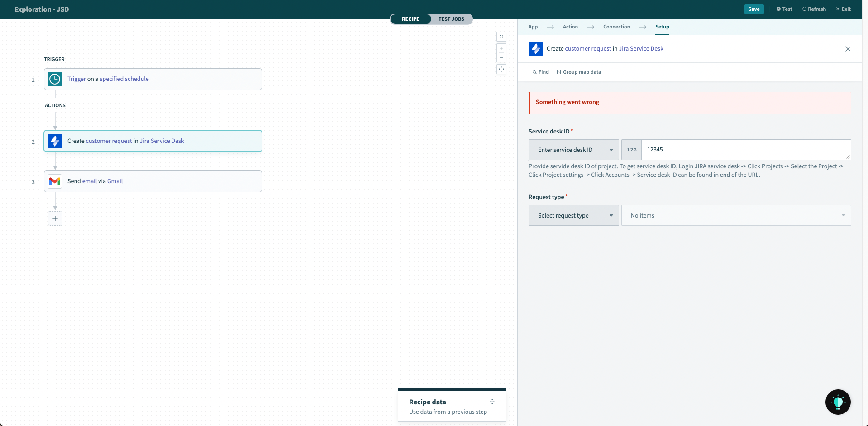Go to the Connection setup step
Viewport: 868px width, 426px height.
pos(616,27)
